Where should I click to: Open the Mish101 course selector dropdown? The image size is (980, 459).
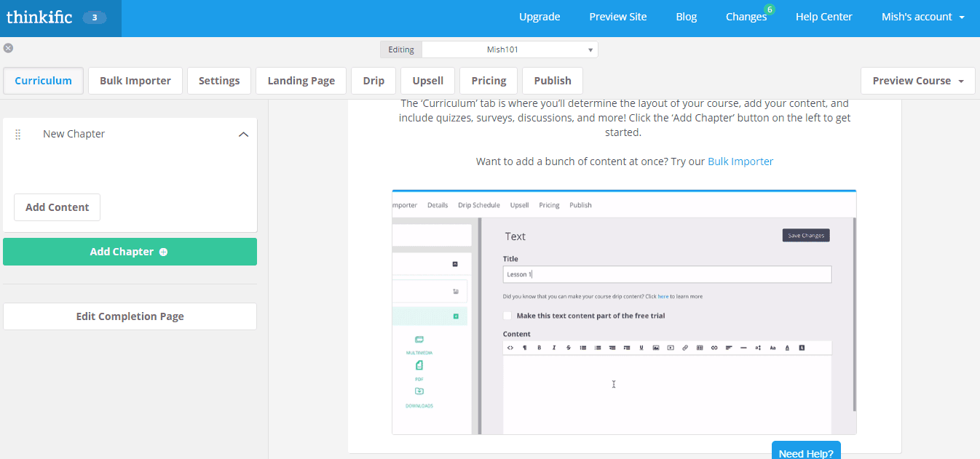[x=510, y=49]
